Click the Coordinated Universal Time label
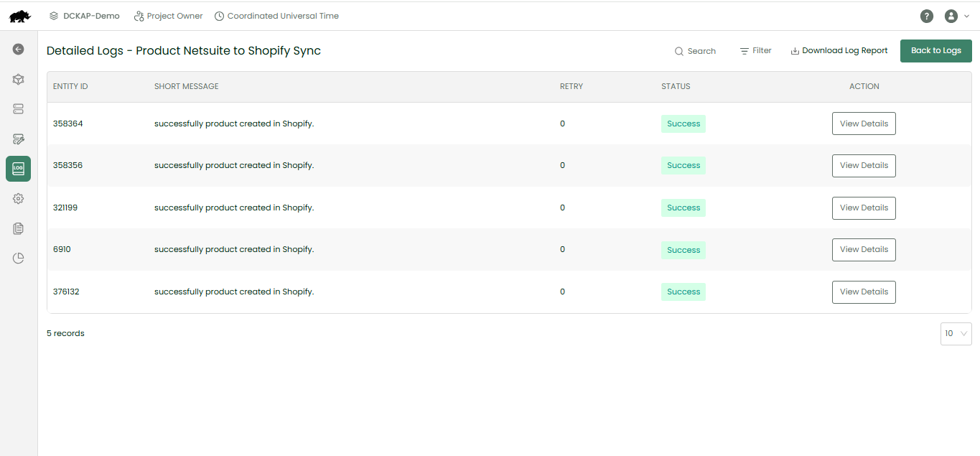980x456 pixels. tap(283, 16)
